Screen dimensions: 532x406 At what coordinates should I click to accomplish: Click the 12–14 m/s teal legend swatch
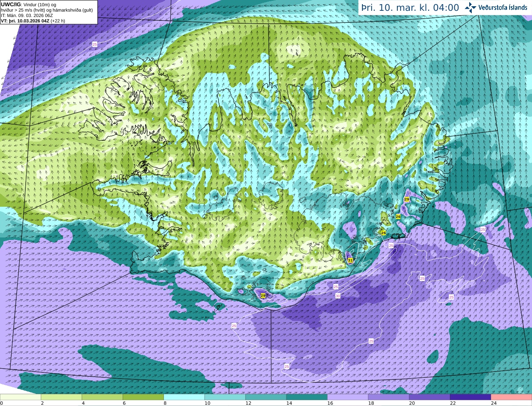click(266, 397)
